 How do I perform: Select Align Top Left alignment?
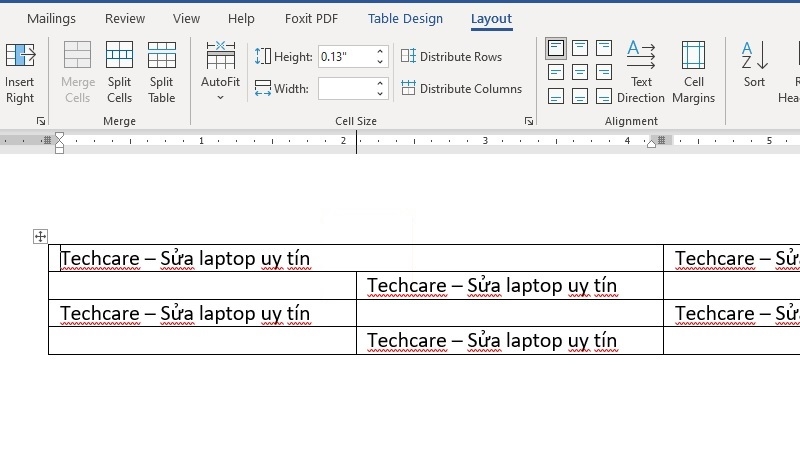(x=556, y=48)
